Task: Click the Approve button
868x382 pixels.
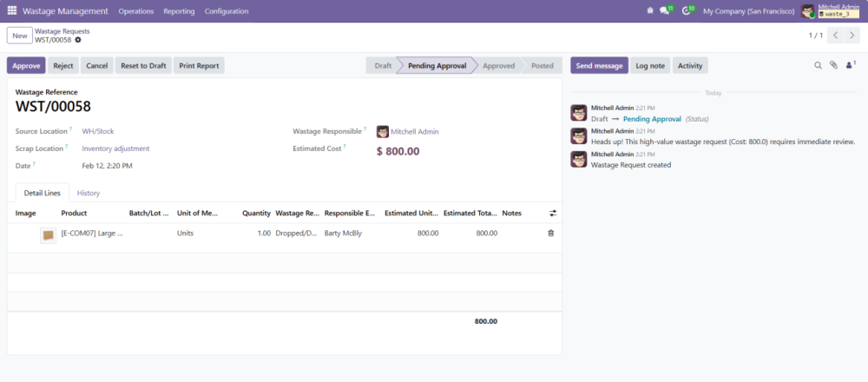Action: (x=26, y=65)
